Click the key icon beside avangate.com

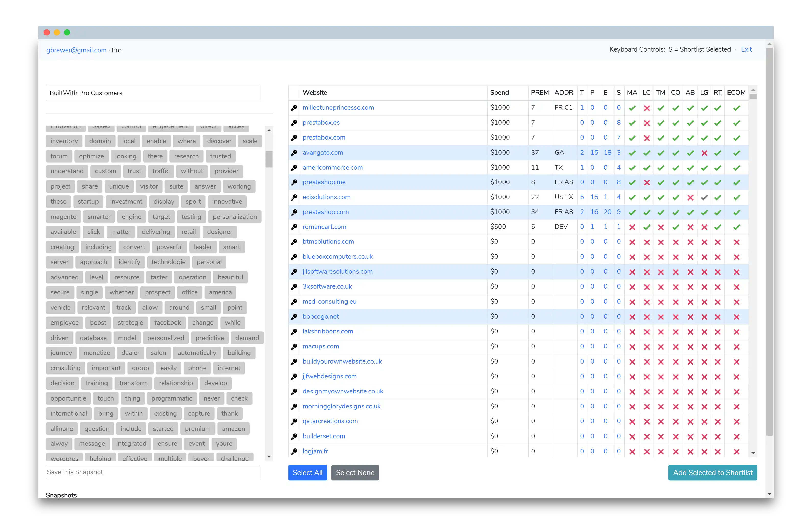coord(294,153)
